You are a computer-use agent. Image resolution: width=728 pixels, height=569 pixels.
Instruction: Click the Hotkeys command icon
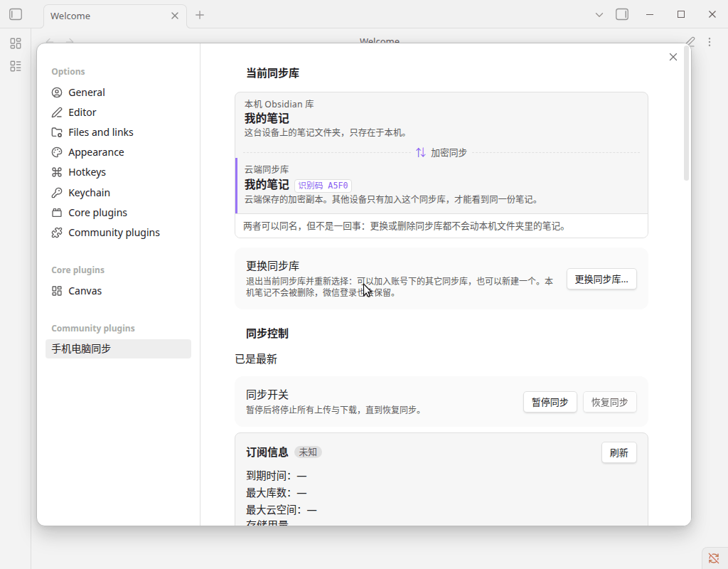pyautogui.click(x=57, y=172)
